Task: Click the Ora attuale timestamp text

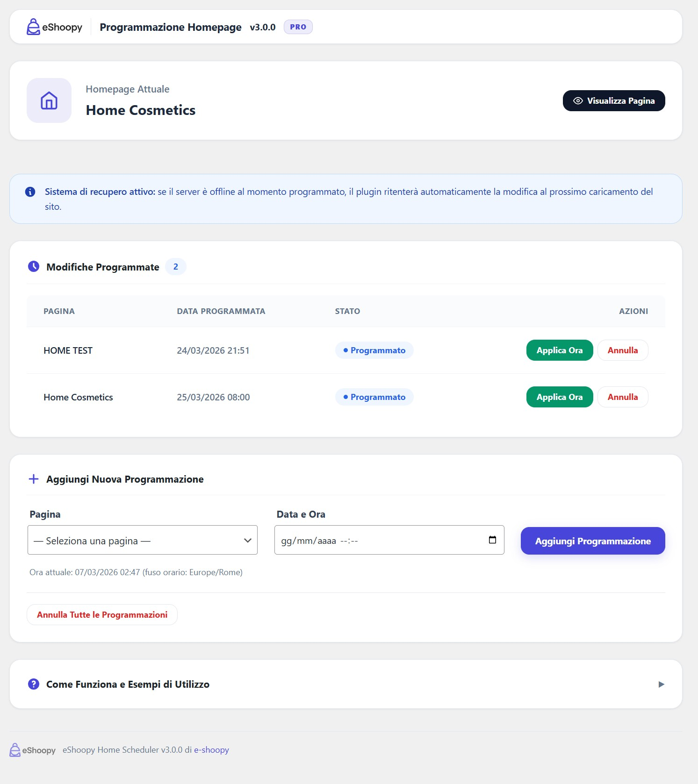Action: pyautogui.click(x=136, y=572)
